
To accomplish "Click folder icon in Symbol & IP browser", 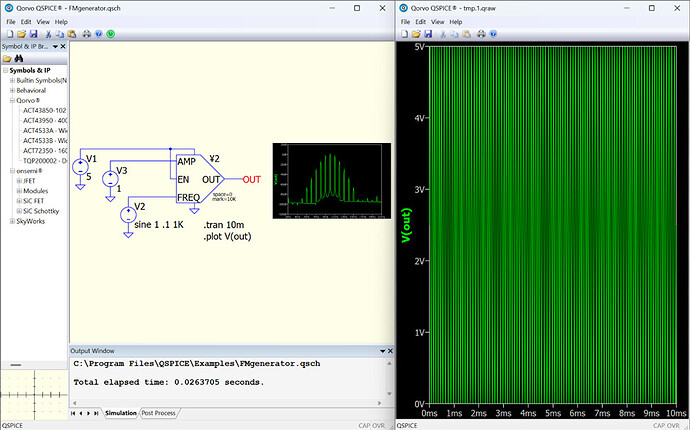I will click(7, 59).
